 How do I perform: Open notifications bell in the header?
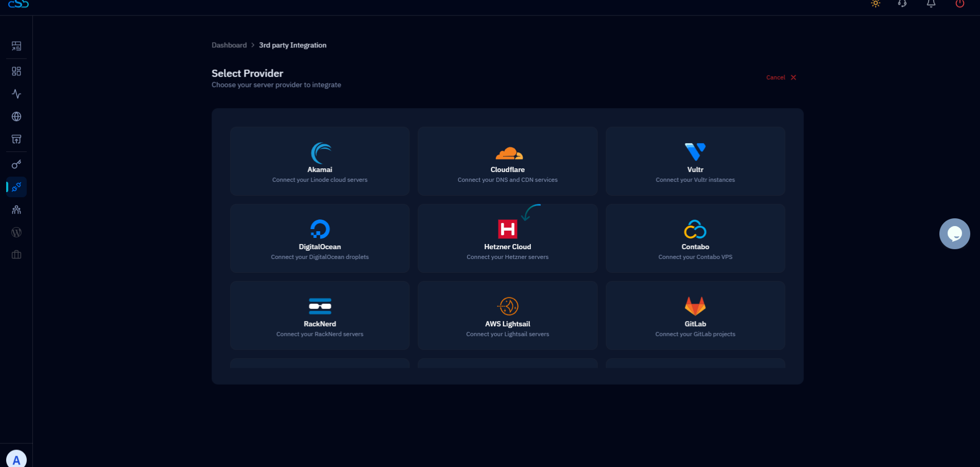(x=931, y=4)
